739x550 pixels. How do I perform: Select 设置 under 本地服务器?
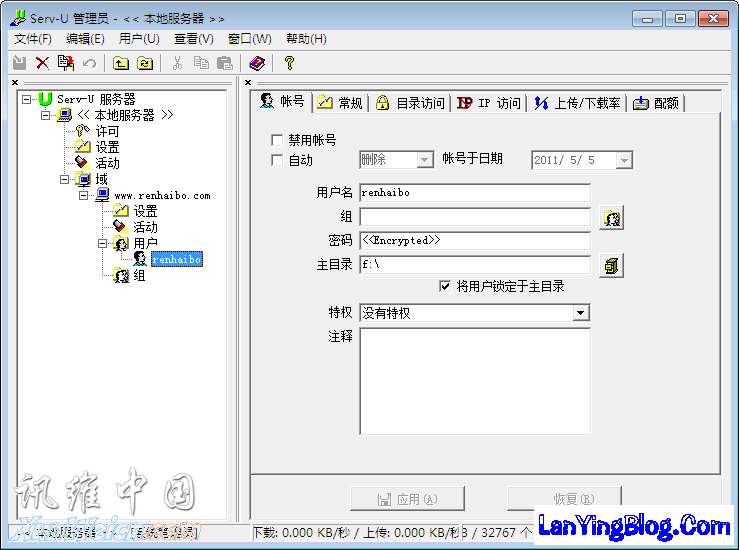coord(107,147)
